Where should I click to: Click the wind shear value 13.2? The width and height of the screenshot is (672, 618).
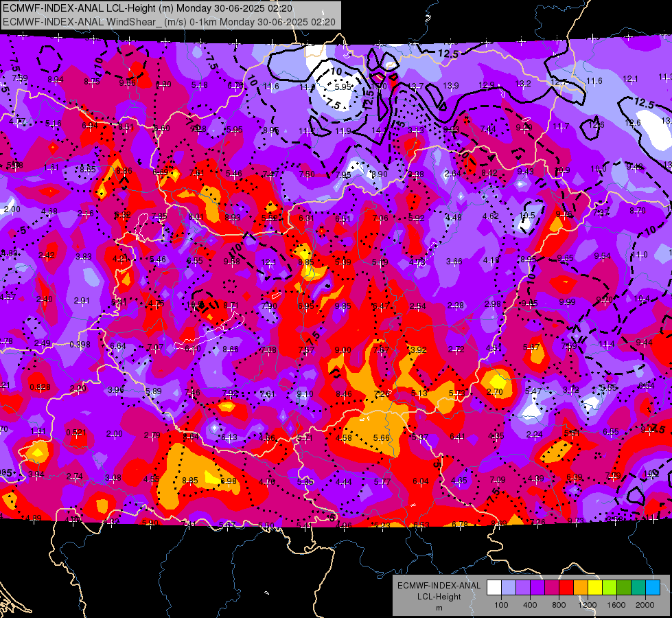pyautogui.click(x=523, y=84)
